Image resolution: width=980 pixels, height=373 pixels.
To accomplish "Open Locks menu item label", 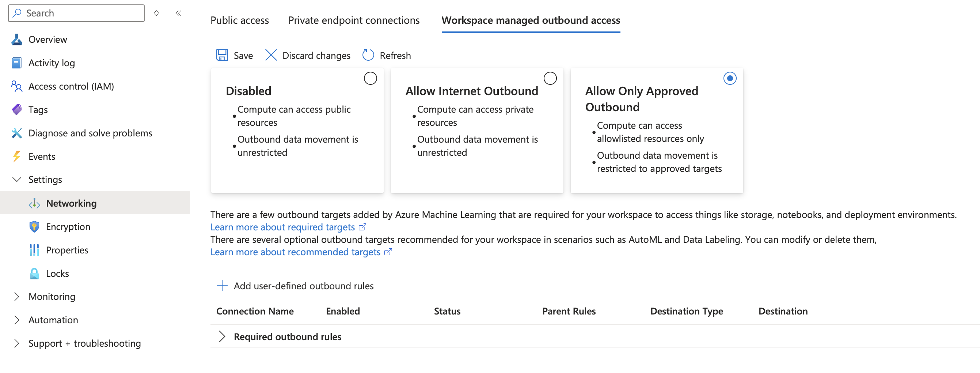I will pos(57,274).
